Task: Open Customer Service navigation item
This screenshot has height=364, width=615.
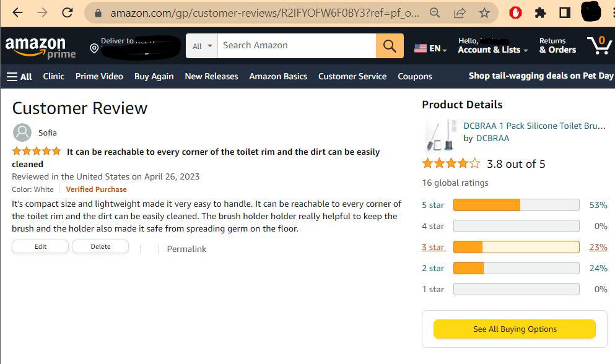Action: [x=352, y=77]
